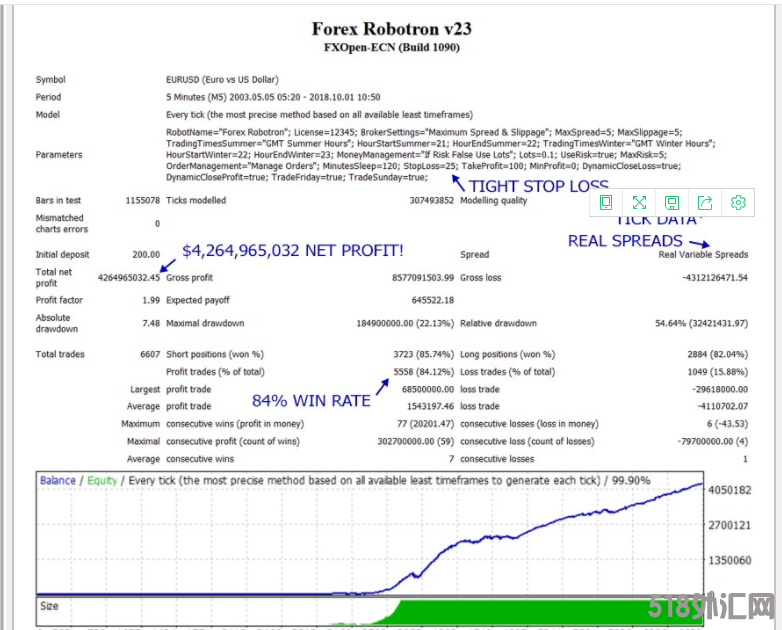
Task: Share the image via the share arrow icon
Action: 705,203
